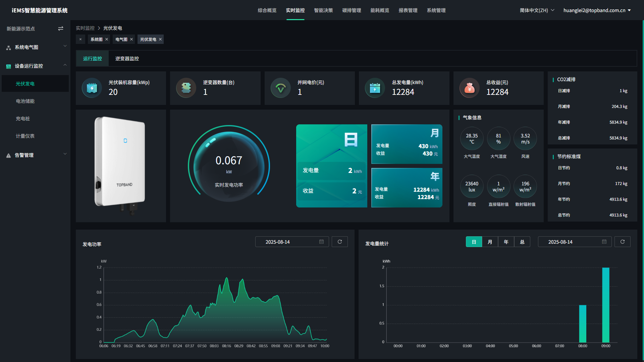
Task: Click the 月减排 204.3 kg row
Action: [592, 107]
